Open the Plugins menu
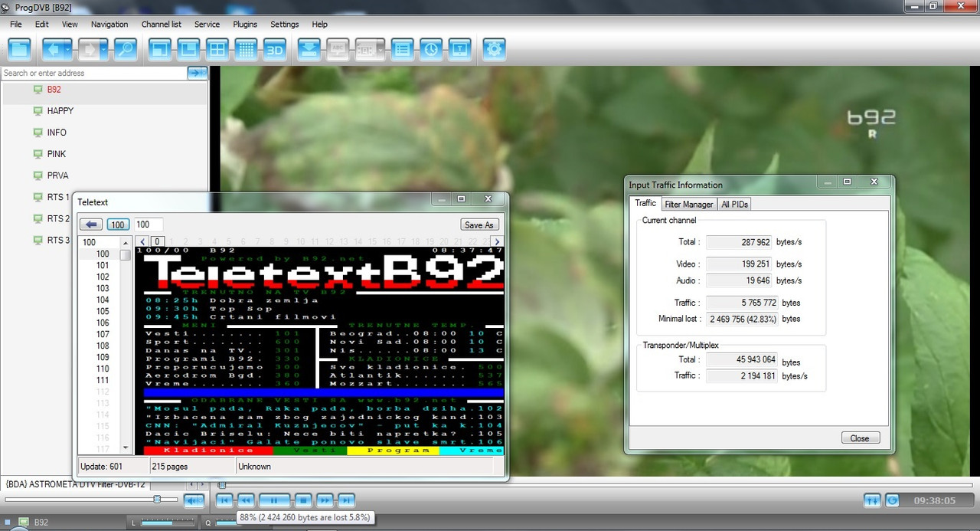The image size is (980, 531). 245,25
